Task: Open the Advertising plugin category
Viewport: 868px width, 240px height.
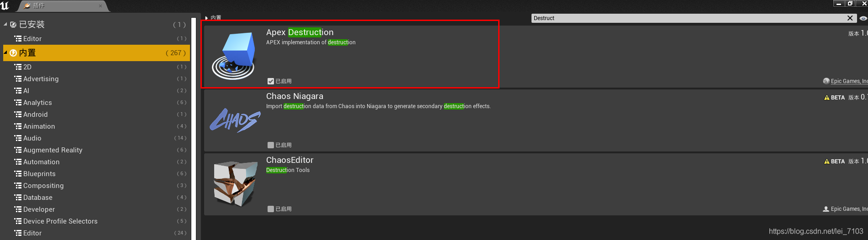Action: (96, 79)
